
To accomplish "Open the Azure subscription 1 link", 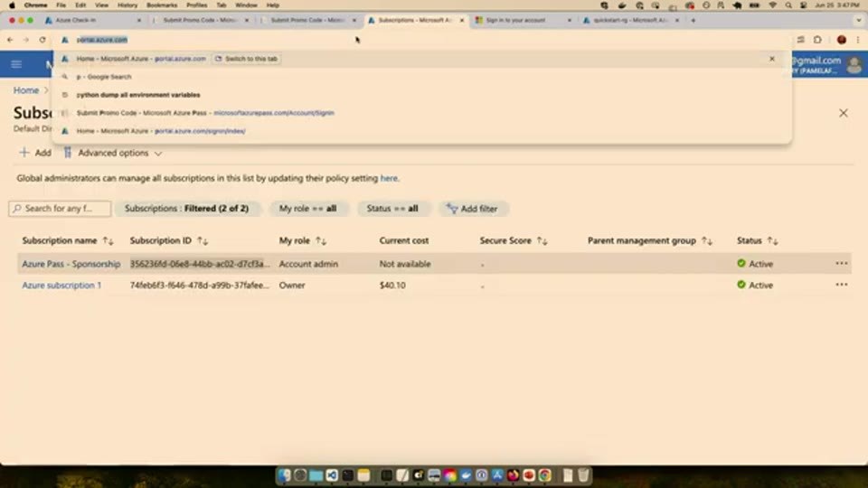I will [x=61, y=285].
